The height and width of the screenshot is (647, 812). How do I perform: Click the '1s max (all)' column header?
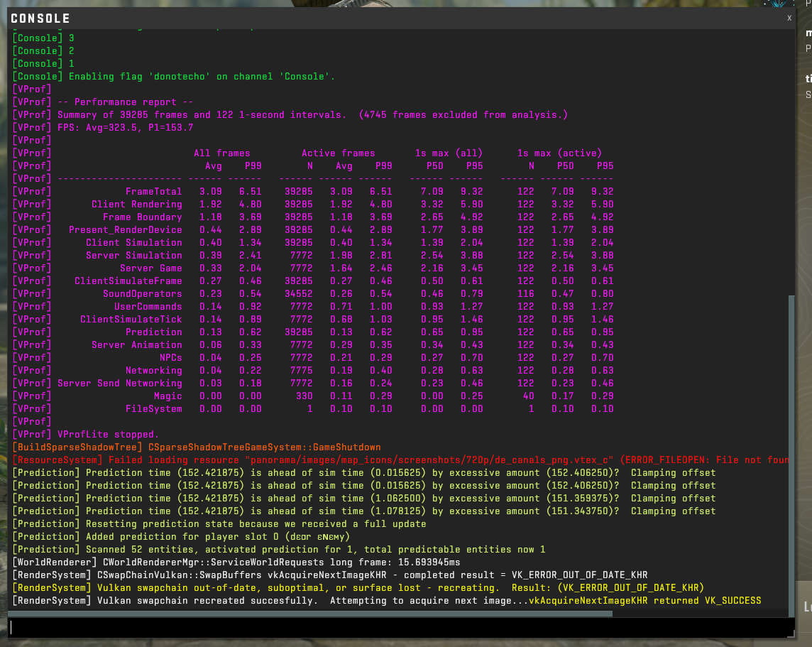pyautogui.click(x=449, y=153)
